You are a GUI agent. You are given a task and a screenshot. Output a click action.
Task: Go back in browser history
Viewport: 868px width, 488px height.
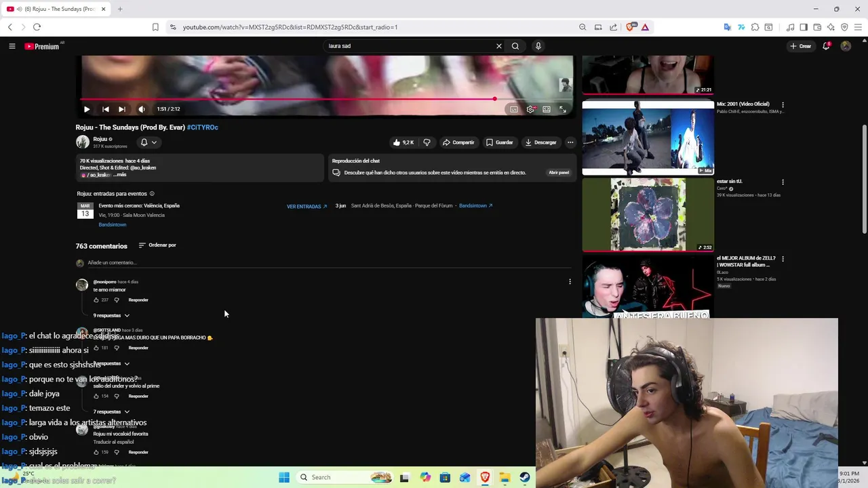pyautogui.click(x=9, y=27)
